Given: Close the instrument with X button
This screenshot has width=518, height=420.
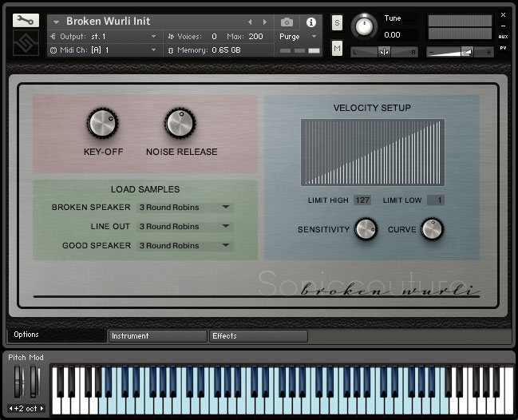Looking at the screenshot, I should click(503, 15).
